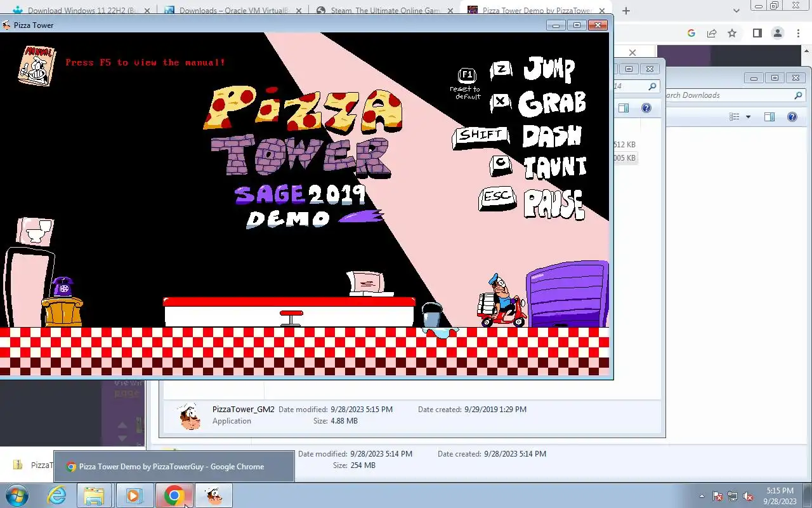Select the ESC key for Pause
This screenshot has height=508, width=812.
497,198
